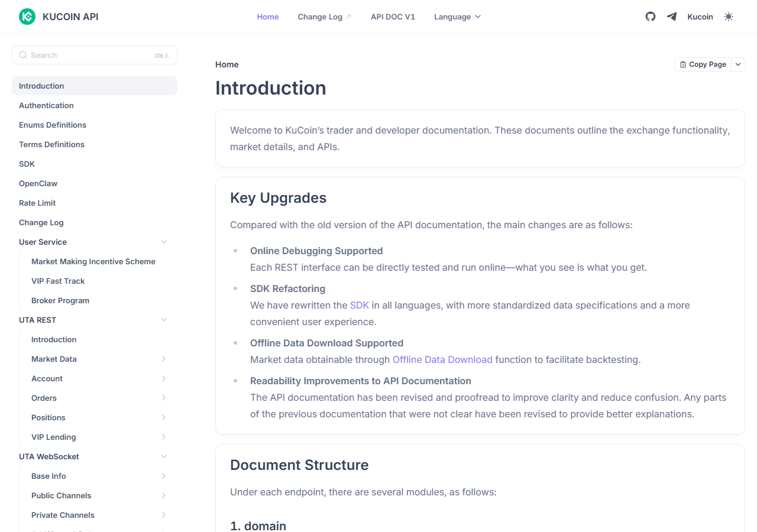Screen dimensions: 757x532
Task: Click the KuCoin logo icon
Action: pyautogui.click(x=27, y=17)
